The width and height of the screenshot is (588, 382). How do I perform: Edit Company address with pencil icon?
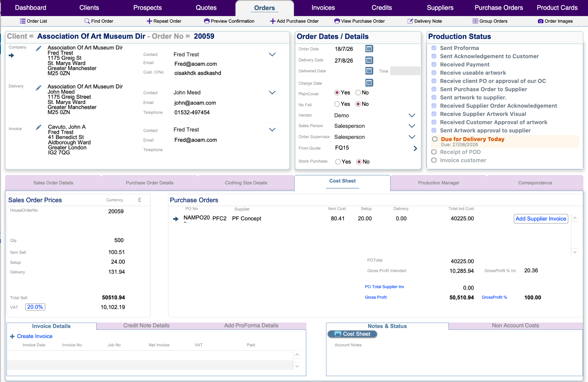38,48
